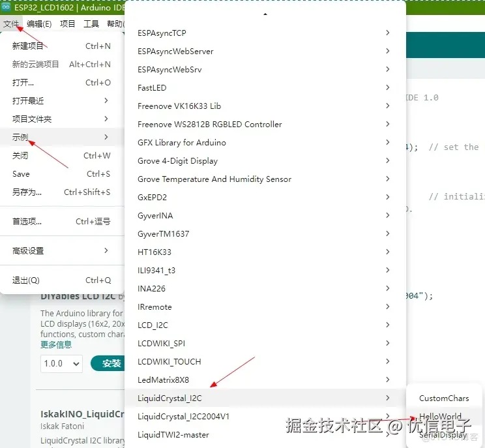Screen dimensions: 485x448
Task: Choose 打开... from the File menu
Action: (x=61, y=83)
